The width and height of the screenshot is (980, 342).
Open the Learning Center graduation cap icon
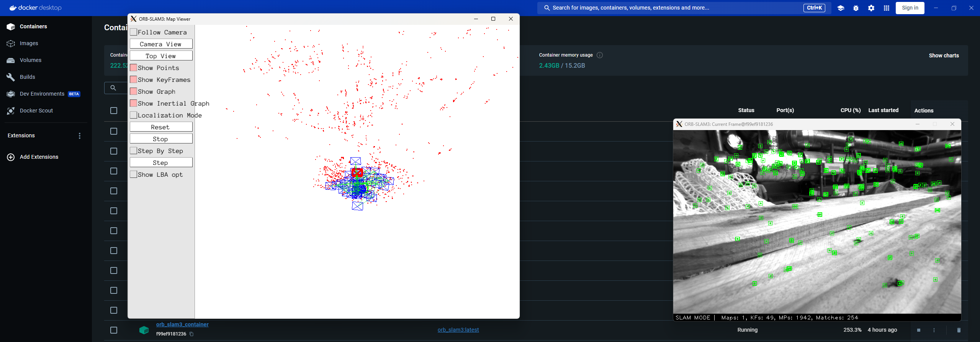coord(841,8)
